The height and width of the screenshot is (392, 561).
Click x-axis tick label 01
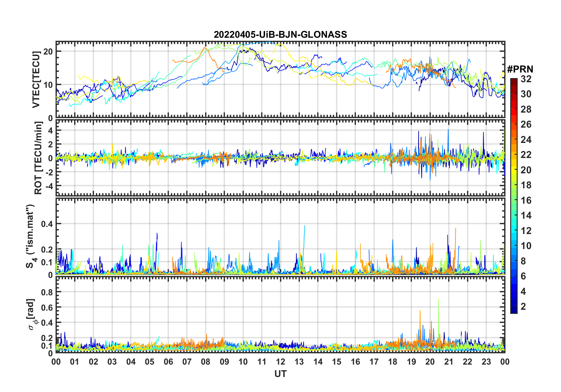75,362
